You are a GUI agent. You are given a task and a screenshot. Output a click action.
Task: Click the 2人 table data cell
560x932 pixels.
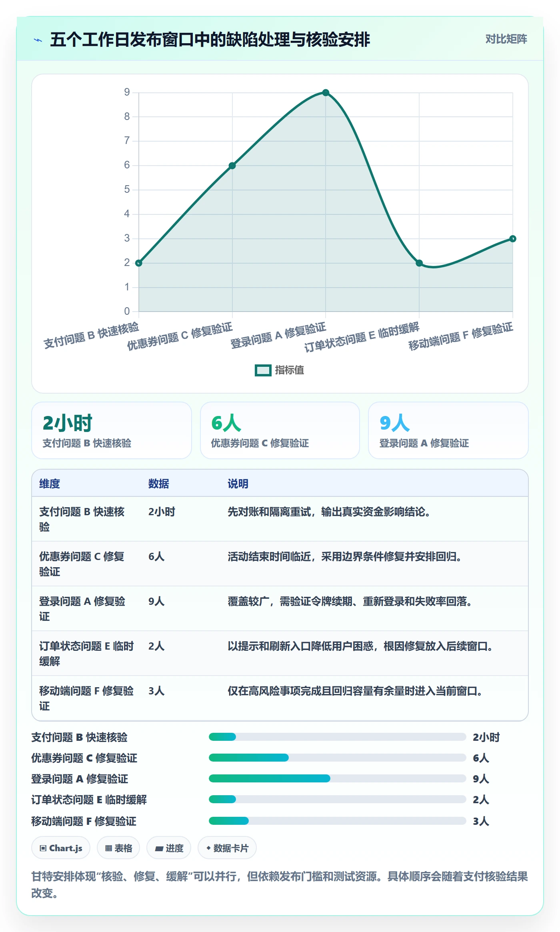[x=156, y=646]
